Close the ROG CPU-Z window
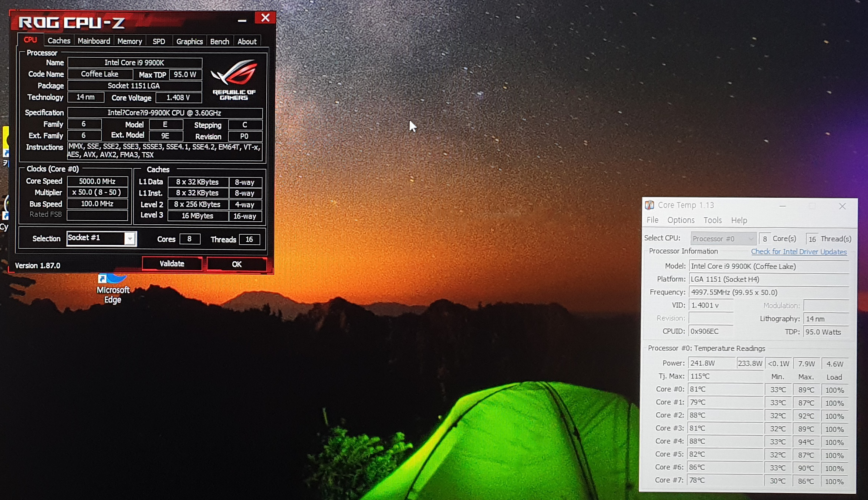868x500 pixels. [265, 18]
